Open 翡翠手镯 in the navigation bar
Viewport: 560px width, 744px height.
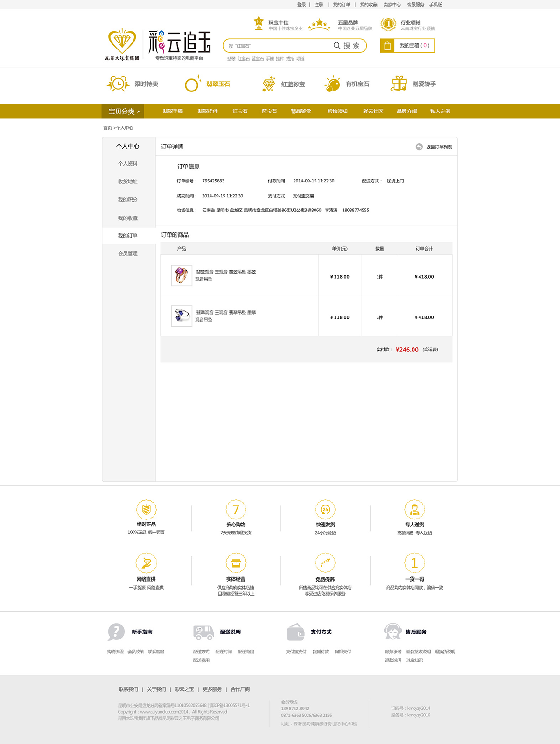[173, 112]
